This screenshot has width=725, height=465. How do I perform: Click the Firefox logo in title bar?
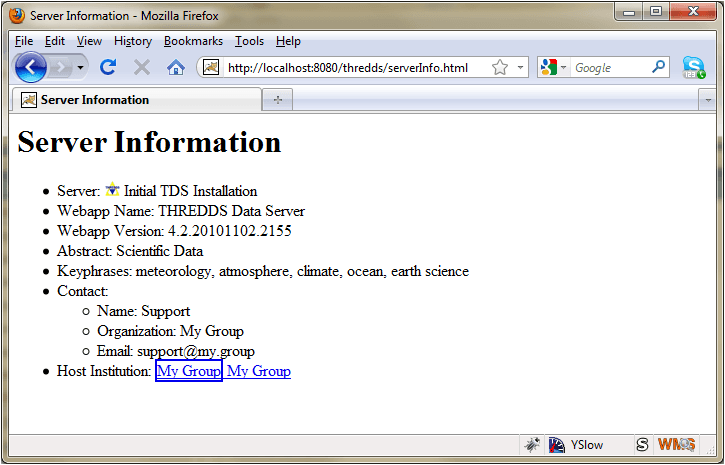point(17,15)
